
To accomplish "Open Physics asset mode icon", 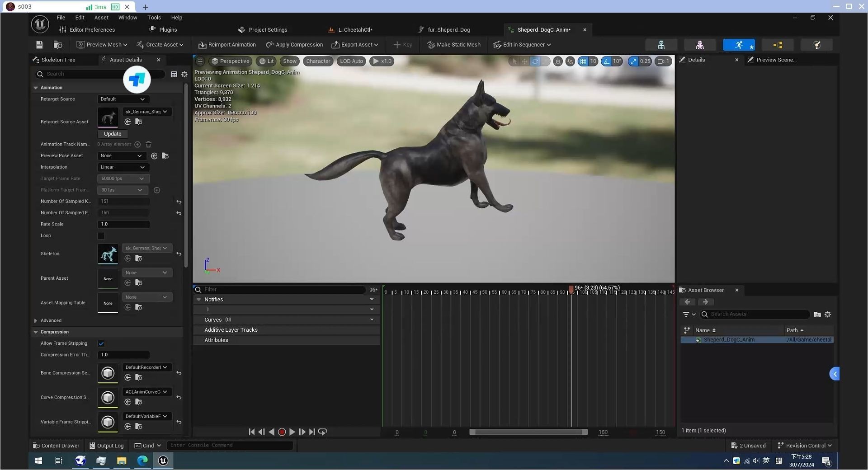I will [x=816, y=45].
